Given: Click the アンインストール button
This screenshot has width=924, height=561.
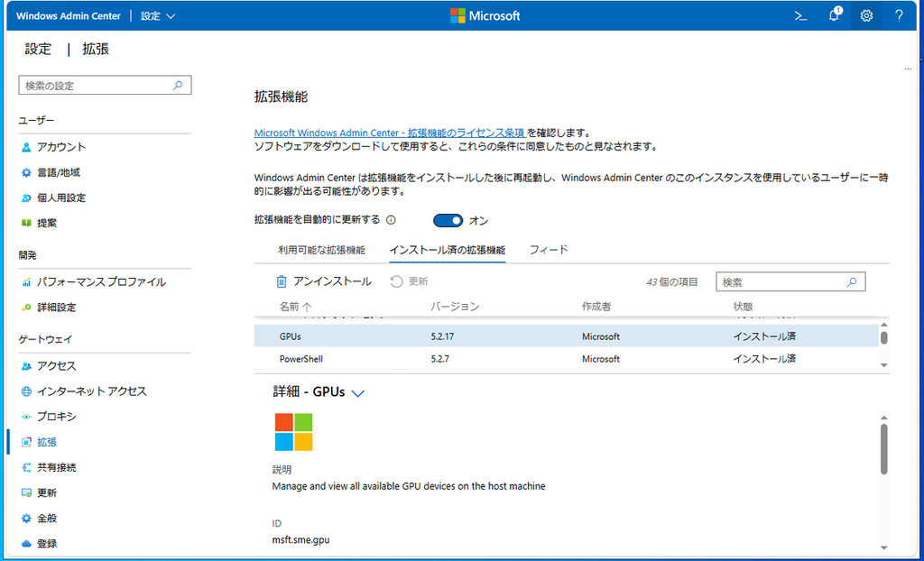Looking at the screenshot, I should pos(324,281).
